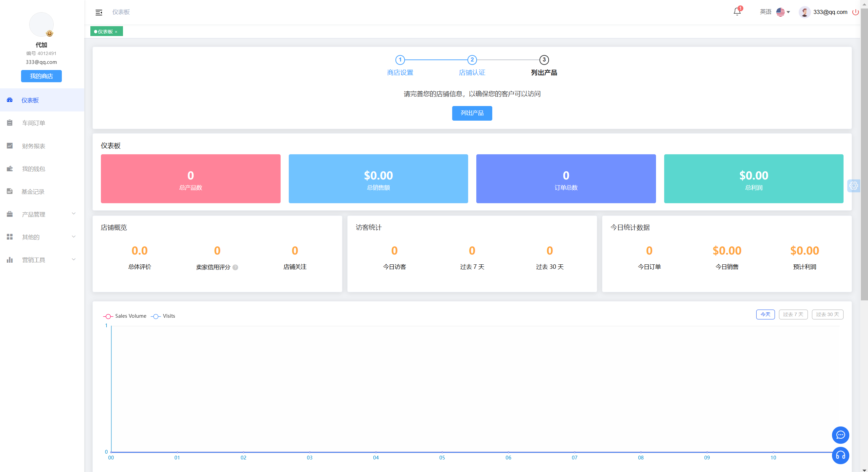Open the settings gear on right edge
The height and width of the screenshot is (472, 868).
click(853, 186)
